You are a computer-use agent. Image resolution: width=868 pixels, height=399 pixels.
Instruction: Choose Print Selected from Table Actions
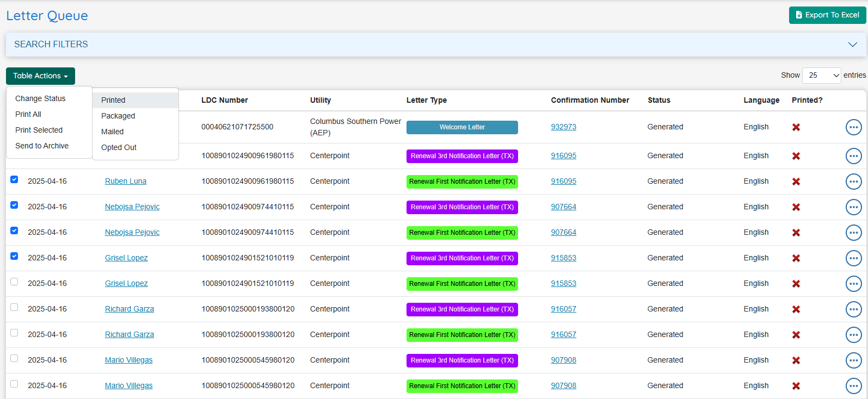pos(49,130)
